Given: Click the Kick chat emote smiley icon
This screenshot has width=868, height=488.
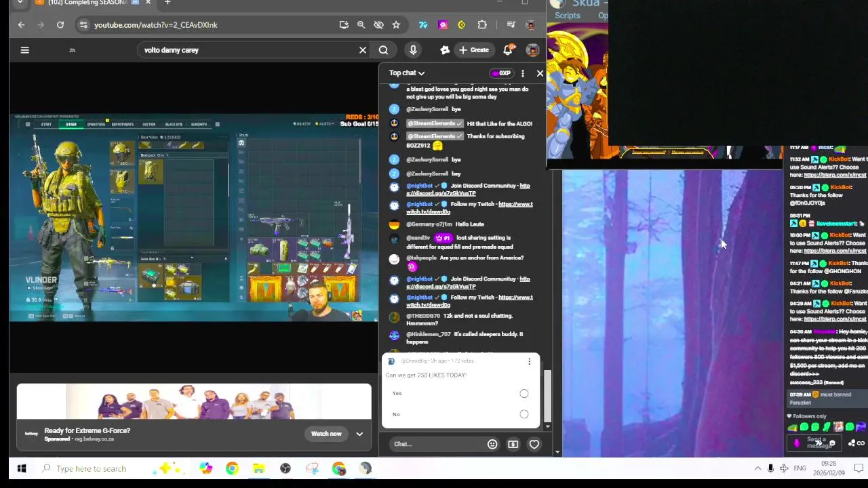Looking at the screenshot, I should pos(832,443).
